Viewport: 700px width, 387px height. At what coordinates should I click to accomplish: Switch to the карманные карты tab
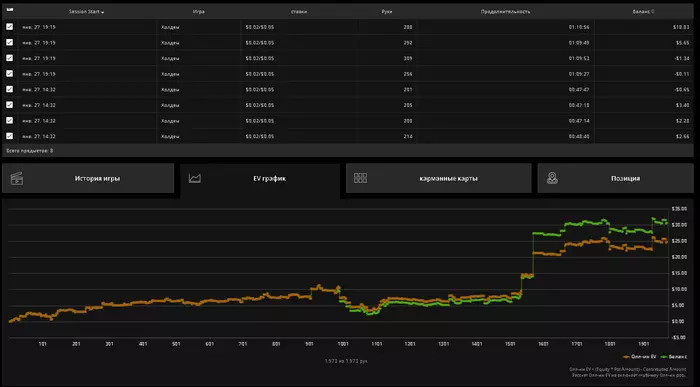[x=438, y=178]
